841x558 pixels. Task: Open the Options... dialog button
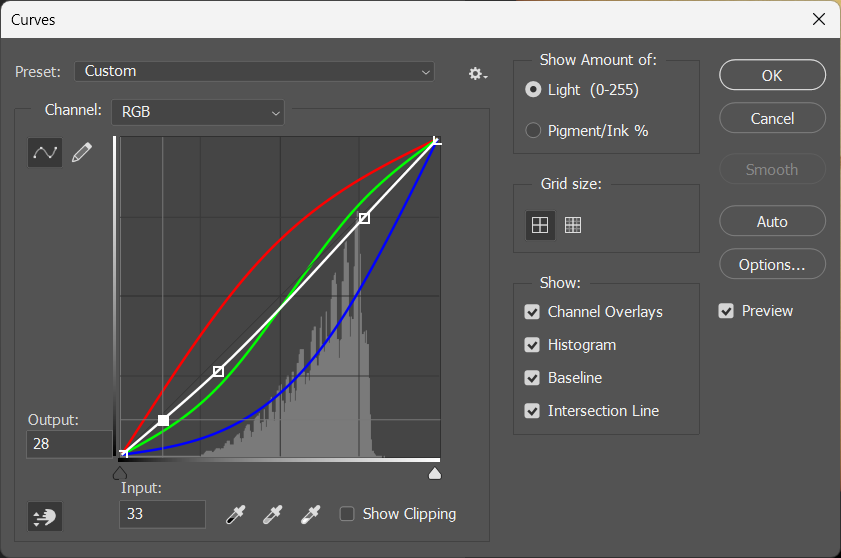click(772, 265)
